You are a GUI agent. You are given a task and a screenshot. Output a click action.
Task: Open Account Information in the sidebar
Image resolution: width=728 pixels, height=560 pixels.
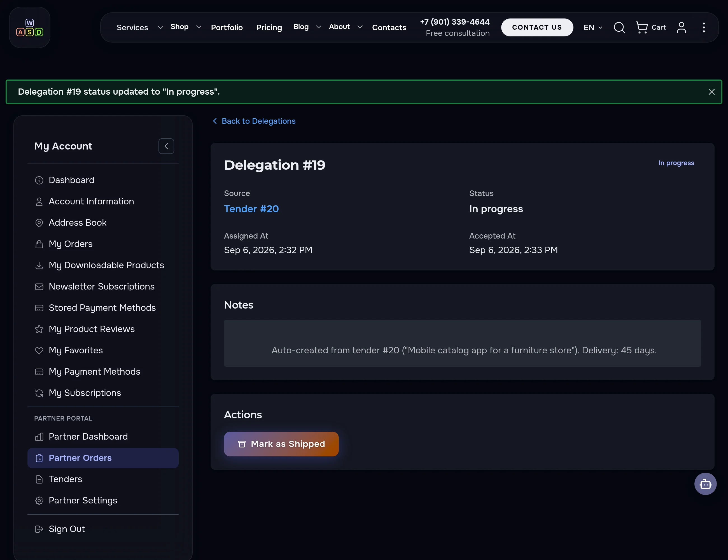click(103, 201)
